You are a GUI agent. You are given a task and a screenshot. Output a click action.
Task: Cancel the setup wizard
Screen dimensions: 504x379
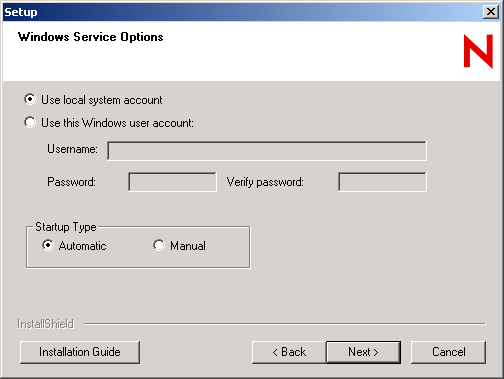(448, 352)
